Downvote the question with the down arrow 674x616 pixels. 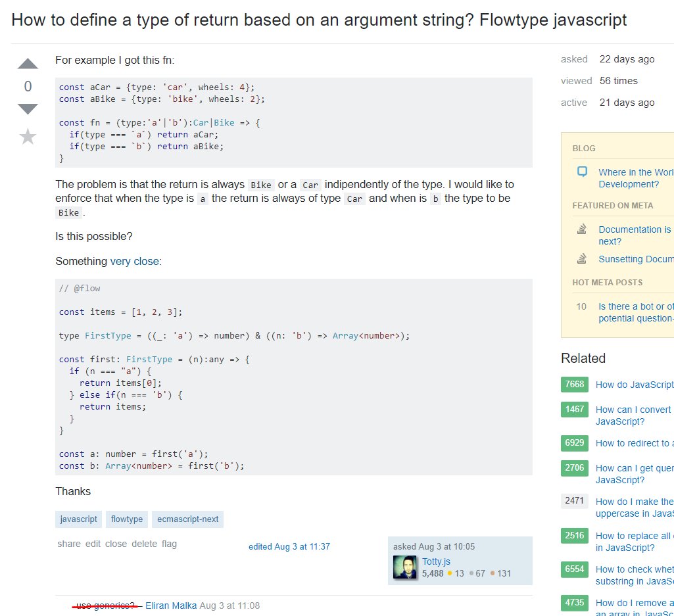[x=28, y=108]
